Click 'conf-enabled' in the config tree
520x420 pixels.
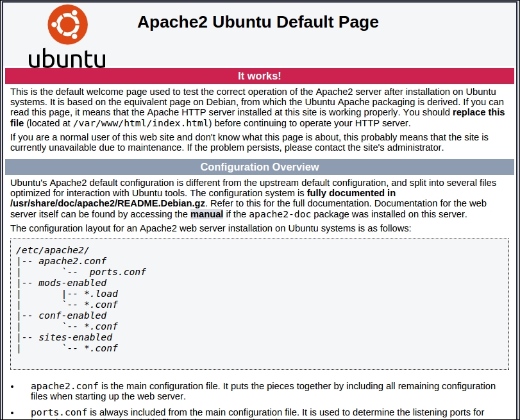coord(72,315)
